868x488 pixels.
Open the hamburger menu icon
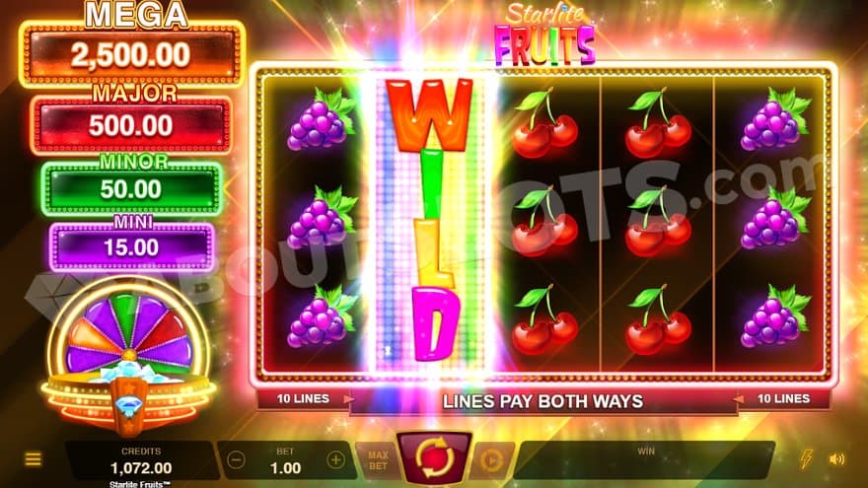point(34,458)
